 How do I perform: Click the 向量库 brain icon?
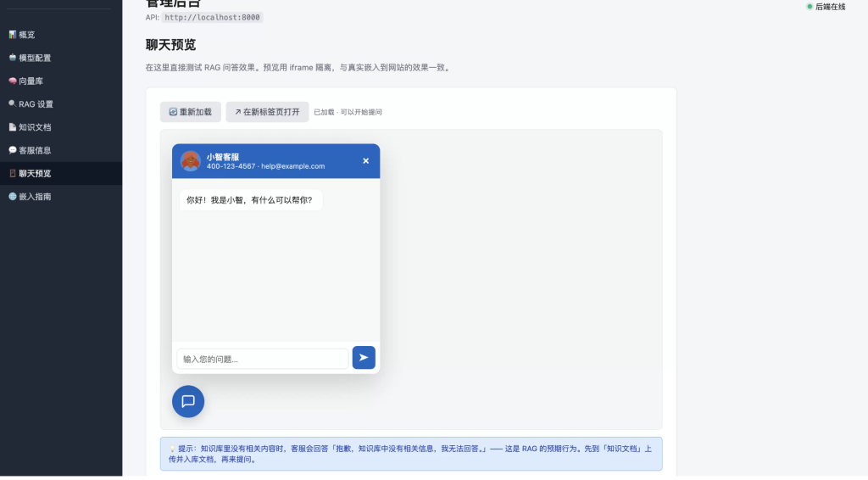tap(12, 81)
